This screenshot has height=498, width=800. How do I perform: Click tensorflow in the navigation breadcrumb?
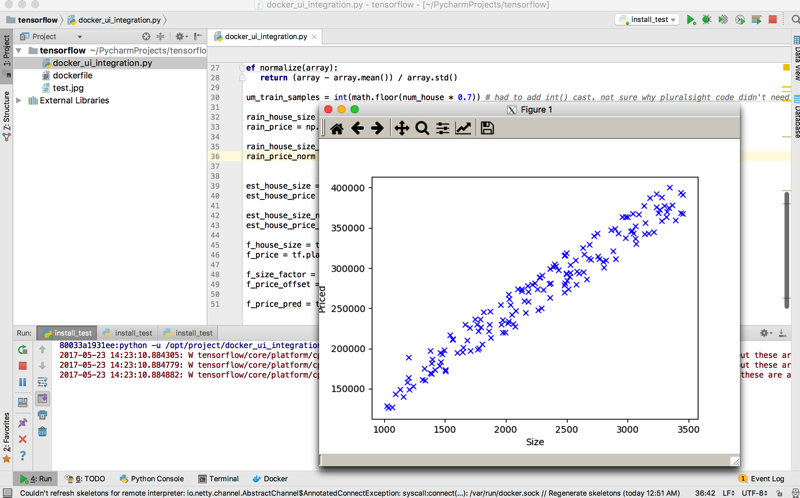(33, 20)
